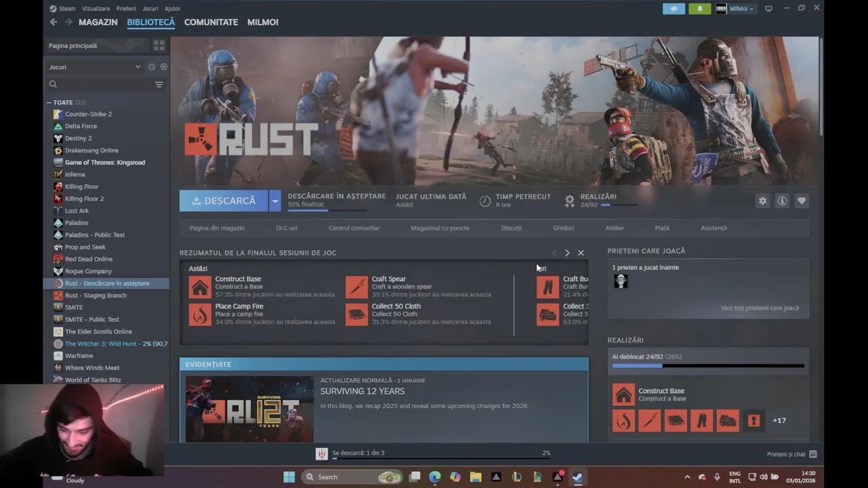Image resolution: width=868 pixels, height=488 pixels.
Task: Select The Witcher 3: Wild Hunt entry
Action: pyautogui.click(x=110, y=344)
